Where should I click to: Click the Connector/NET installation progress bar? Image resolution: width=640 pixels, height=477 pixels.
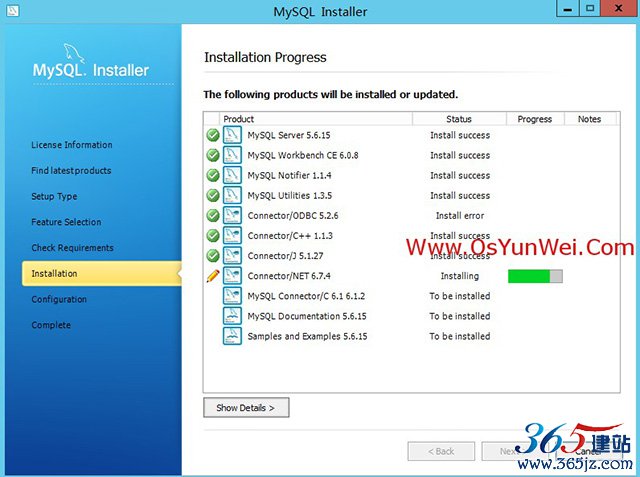(535, 276)
